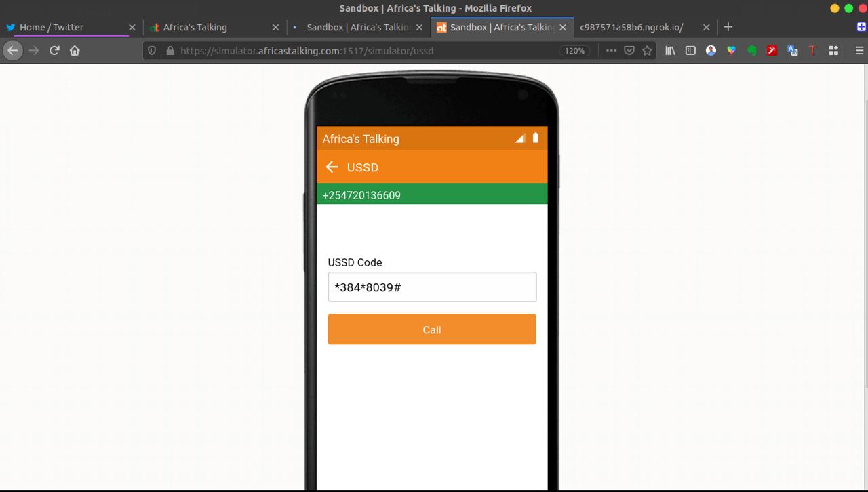Focus the USSD Code input field
This screenshot has height=492, width=868.
[x=432, y=287]
